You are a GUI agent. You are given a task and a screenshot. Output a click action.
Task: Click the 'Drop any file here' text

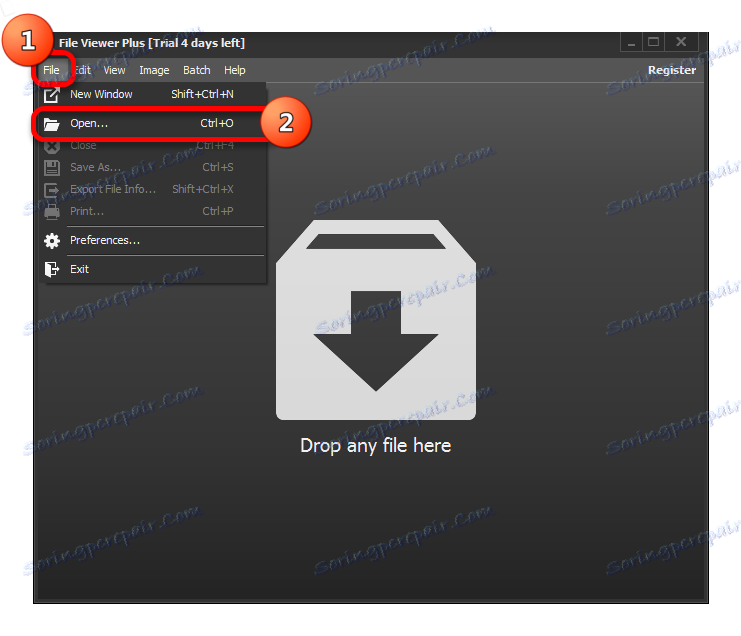click(376, 446)
